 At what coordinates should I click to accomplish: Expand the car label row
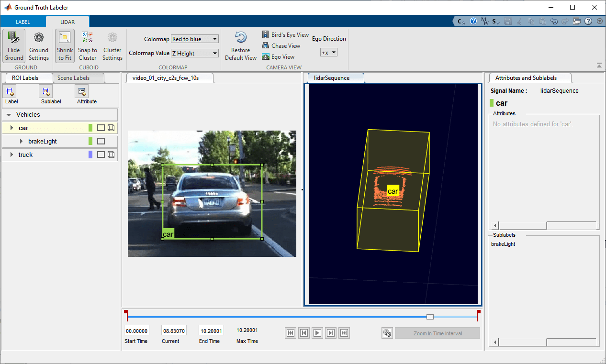click(11, 128)
